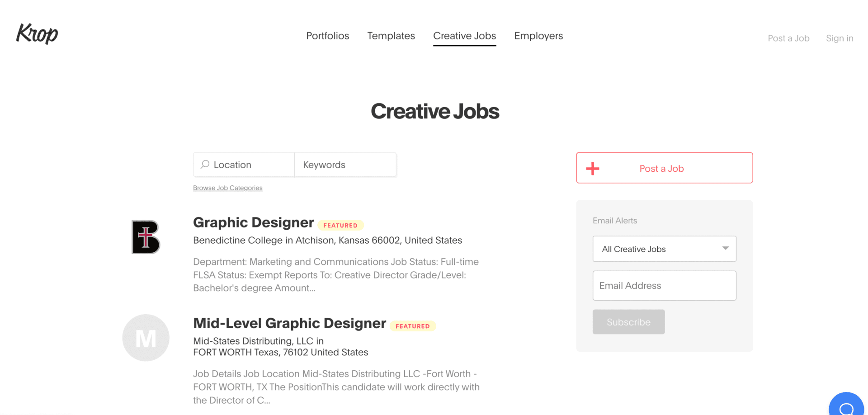
Task: Open Browse Job Categories
Action: click(x=227, y=188)
